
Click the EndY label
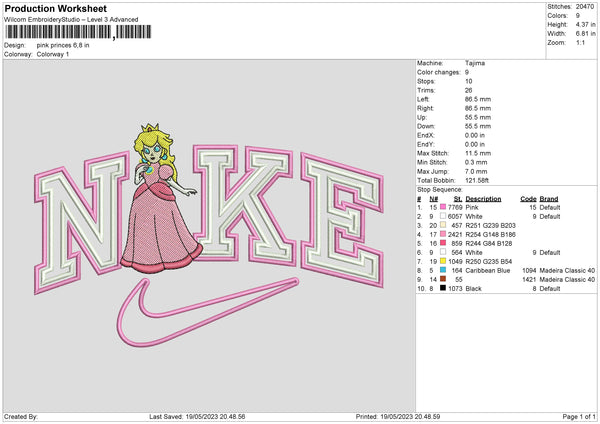(x=426, y=144)
